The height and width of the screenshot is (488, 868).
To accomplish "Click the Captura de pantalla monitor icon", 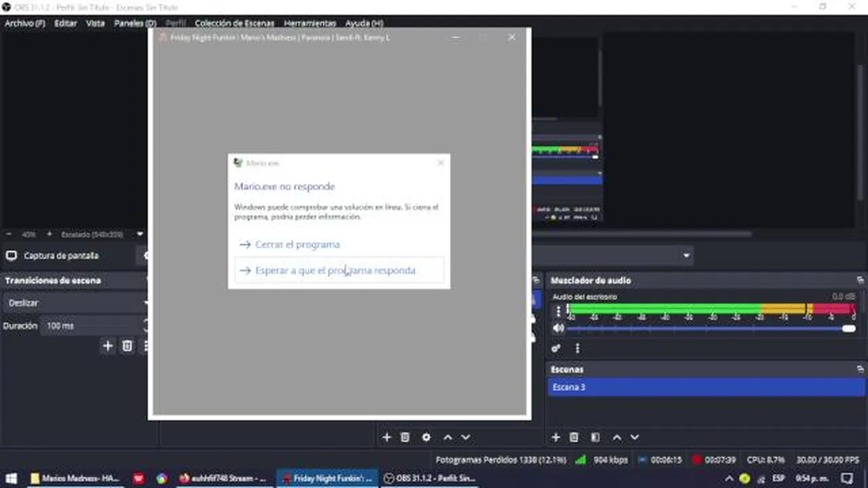I will [x=11, y=256].
